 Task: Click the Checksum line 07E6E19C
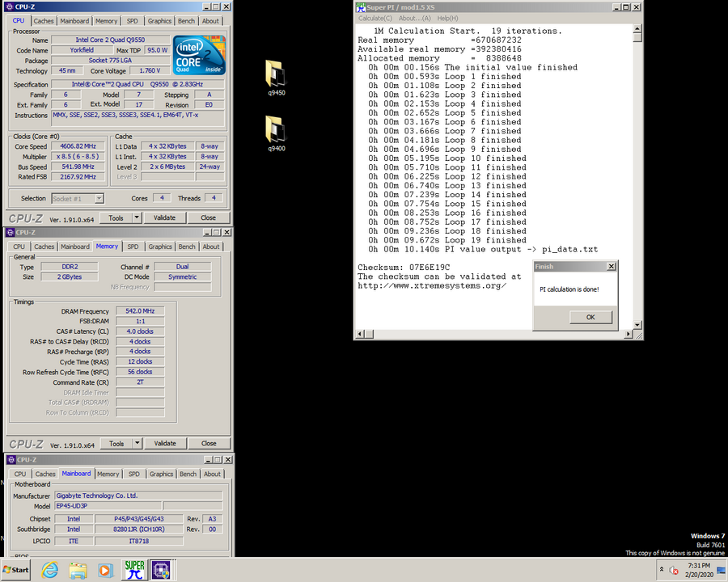point(404,268)
